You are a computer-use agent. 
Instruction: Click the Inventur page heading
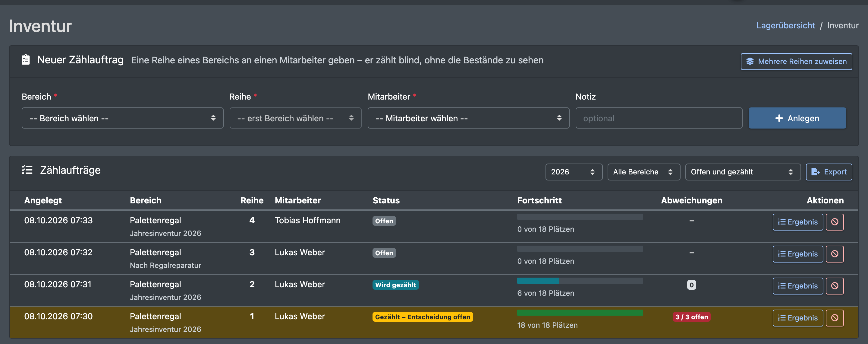(40, 26)
